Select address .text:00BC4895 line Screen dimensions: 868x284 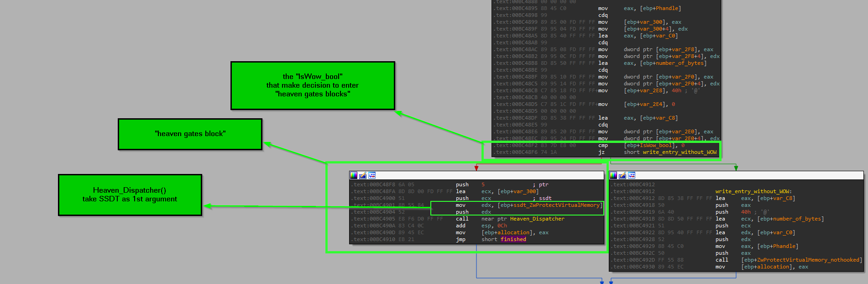click(607, 8)
